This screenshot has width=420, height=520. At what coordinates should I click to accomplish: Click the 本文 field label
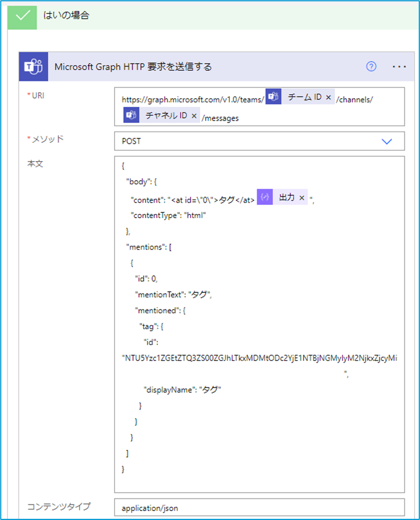(35, 163)
